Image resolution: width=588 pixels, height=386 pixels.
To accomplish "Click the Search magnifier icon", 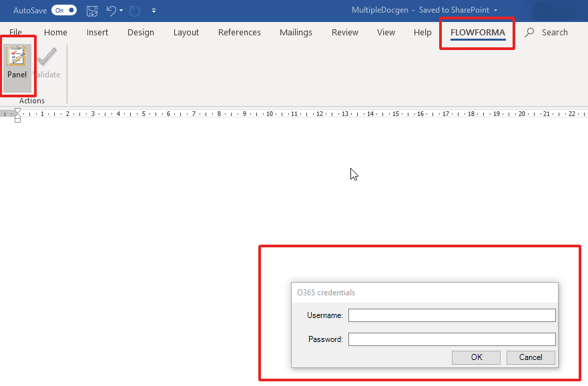I will point(529,33).
